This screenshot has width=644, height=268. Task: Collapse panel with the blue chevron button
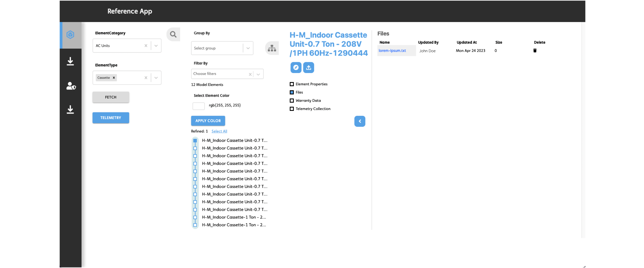pos(359,121)
